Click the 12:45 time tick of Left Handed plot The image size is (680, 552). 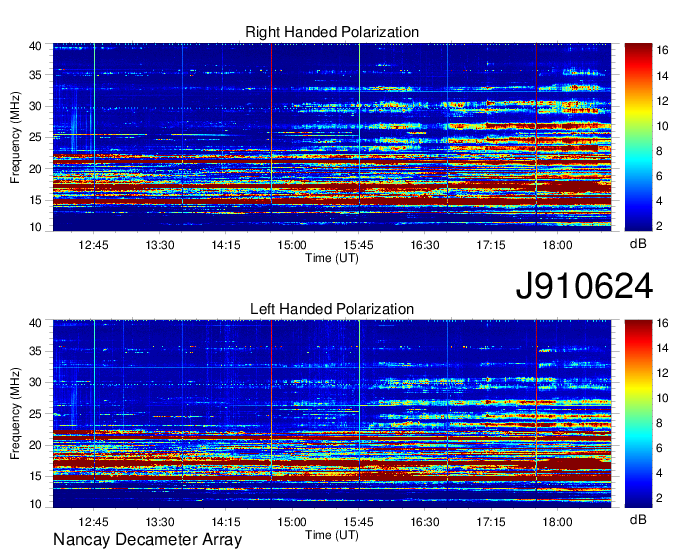(93, 522)
